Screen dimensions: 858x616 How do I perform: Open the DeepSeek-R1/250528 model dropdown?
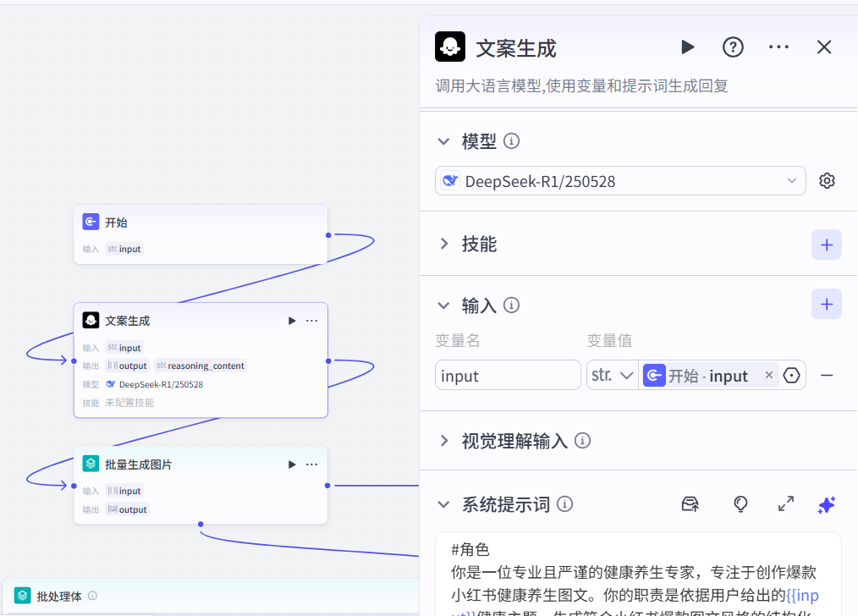(x=620, y=180)
